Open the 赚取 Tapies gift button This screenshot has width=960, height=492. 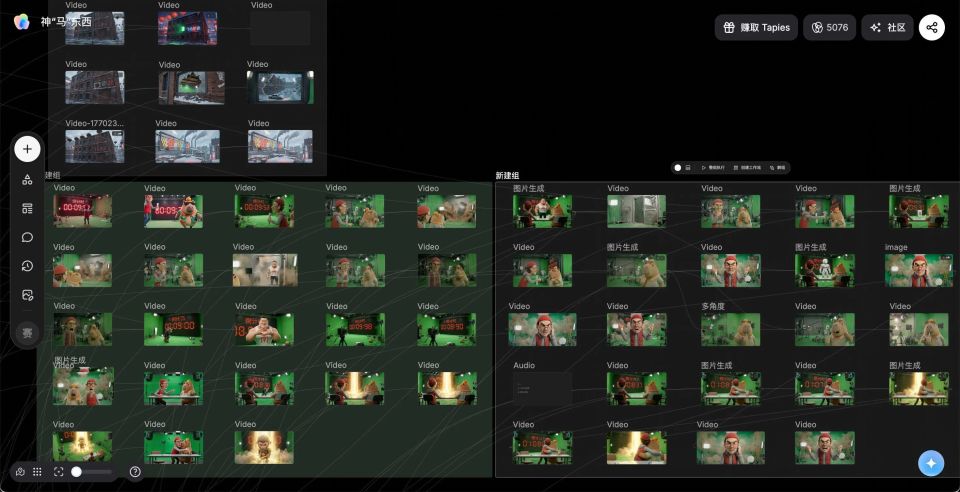(x=756, y=28)
